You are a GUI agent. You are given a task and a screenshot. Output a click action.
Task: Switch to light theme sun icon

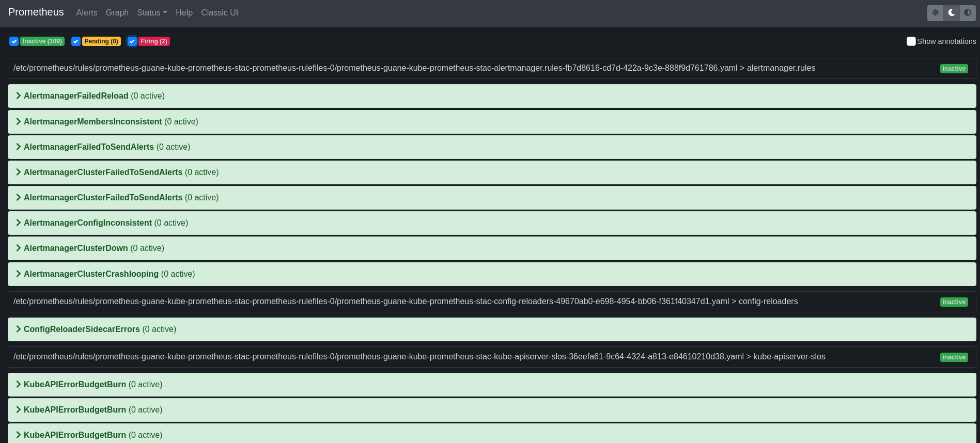pyautogui.click(x=936, y=13)
